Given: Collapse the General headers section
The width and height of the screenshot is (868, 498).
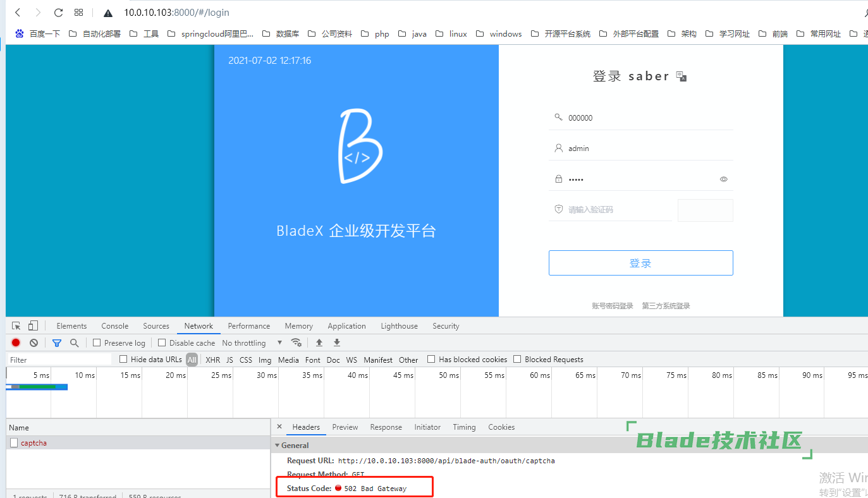Looking at the screenshot, I should tap(277, 446).
